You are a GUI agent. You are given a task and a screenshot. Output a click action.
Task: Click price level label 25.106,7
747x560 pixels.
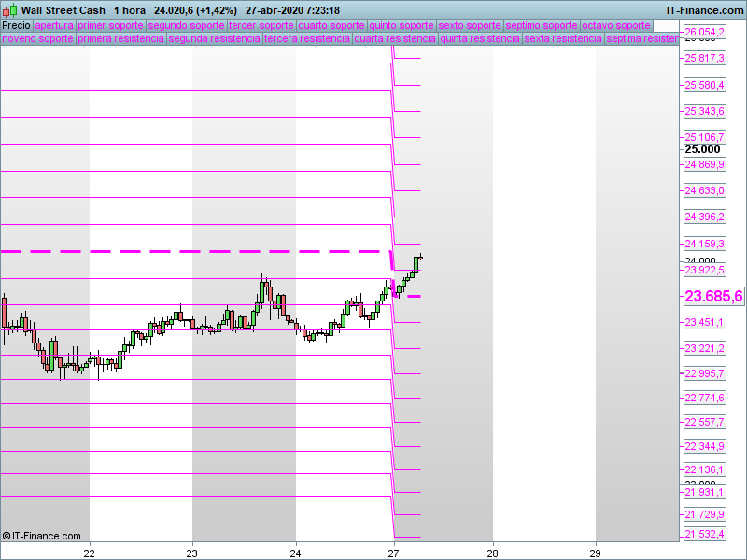point(705,137)
